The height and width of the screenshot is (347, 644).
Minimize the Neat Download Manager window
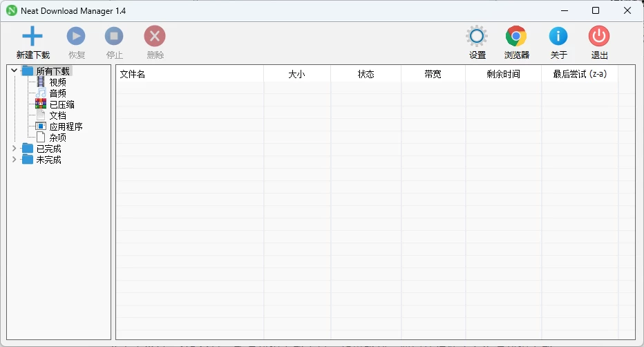point(565,10)
